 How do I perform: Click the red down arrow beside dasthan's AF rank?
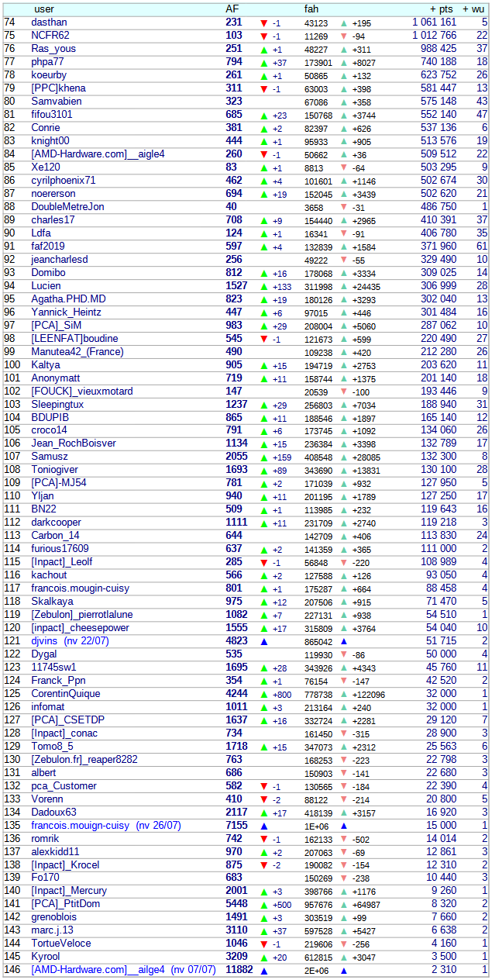point(264,23)
